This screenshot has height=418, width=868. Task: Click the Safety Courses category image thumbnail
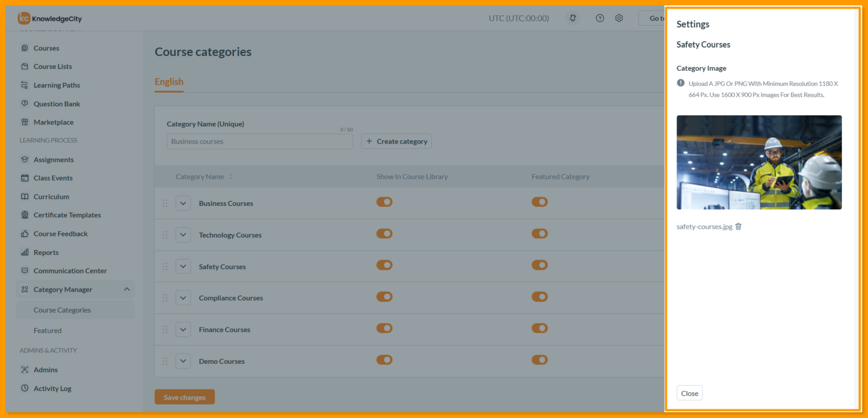759,162
